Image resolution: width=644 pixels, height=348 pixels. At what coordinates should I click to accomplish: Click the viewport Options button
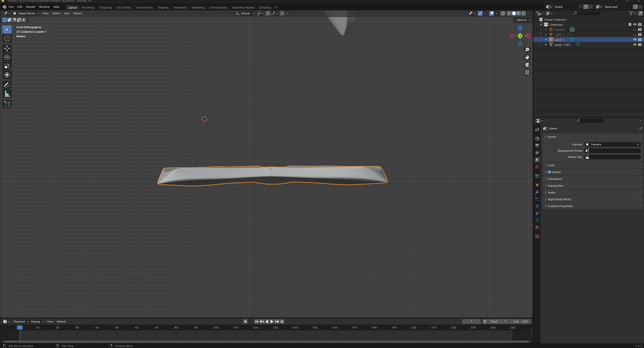coord(523,20)
